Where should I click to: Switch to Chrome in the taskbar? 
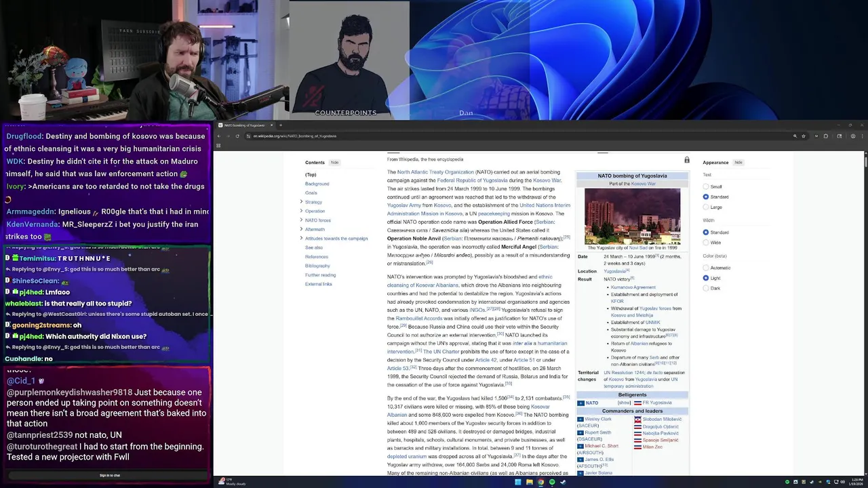pos(540,482)
